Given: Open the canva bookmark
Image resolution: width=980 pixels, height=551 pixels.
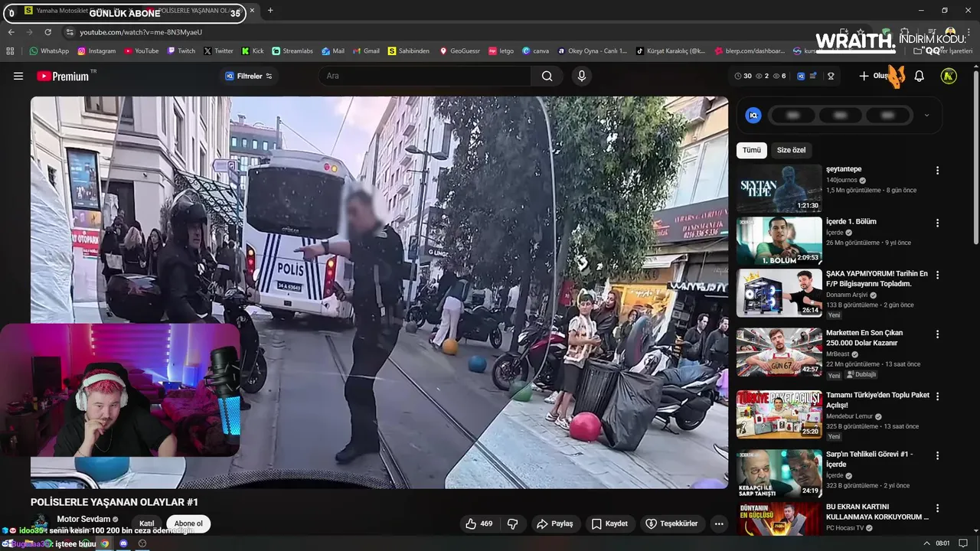Looking at the screenshot, I should (536, 51).
